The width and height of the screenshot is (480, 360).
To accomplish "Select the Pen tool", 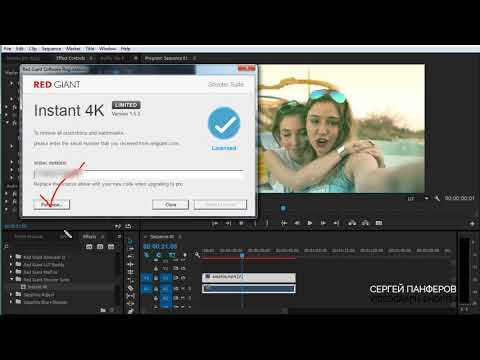I will pos(130,311).
